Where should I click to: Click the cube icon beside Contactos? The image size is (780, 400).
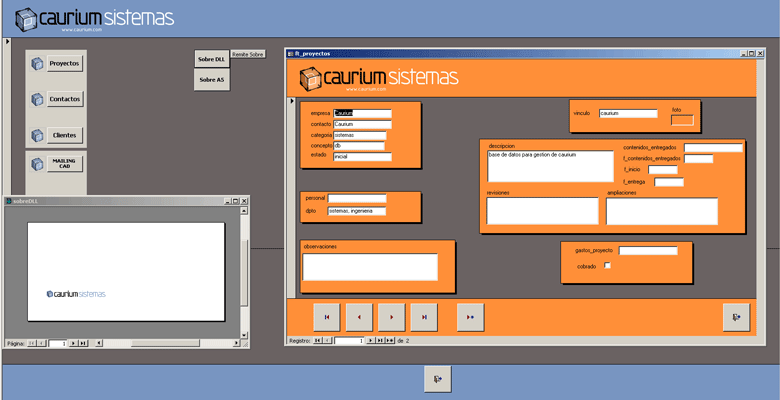[x=38, y=100]
